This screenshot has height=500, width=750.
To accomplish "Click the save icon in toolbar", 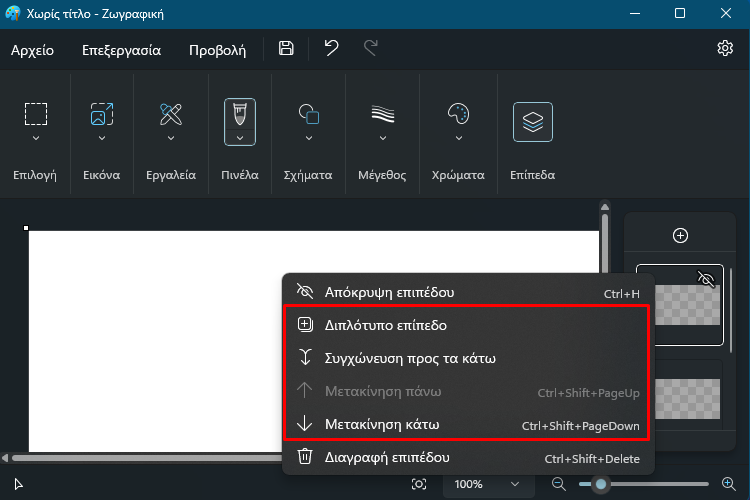I will [286, 48].
